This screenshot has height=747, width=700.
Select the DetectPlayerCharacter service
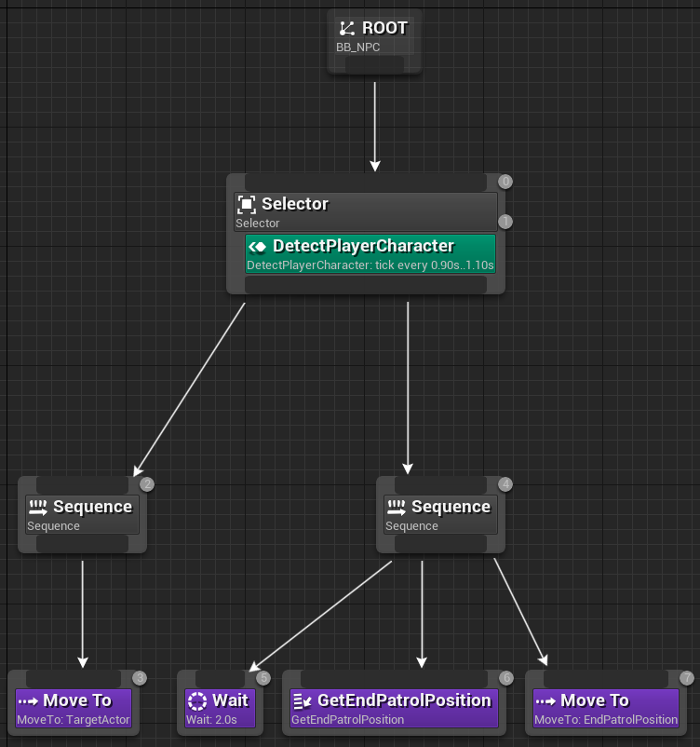[370, 253]
